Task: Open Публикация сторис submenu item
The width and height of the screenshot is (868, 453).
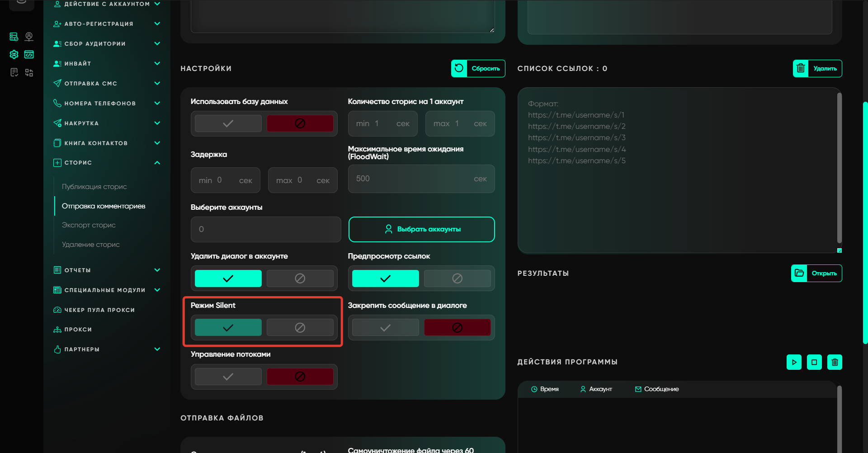Action: 94,187
